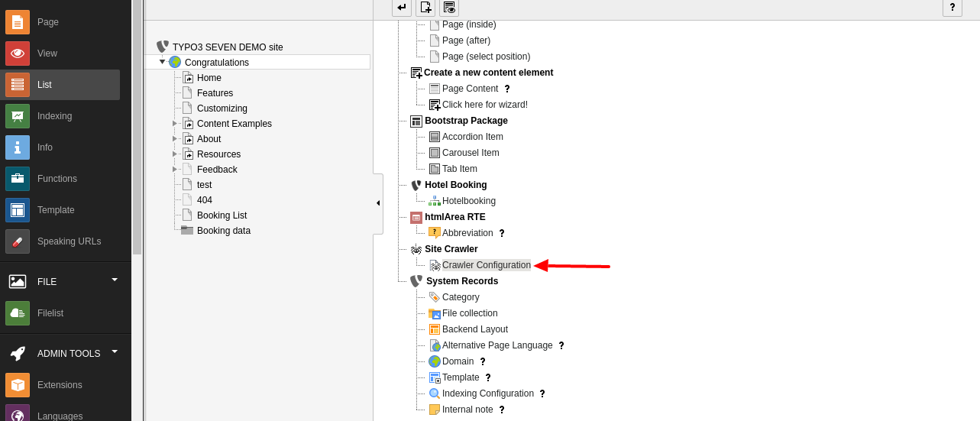The image size is (980, 421).
Task: Click the Crawler Configuration link
Action: click(486, 265)
